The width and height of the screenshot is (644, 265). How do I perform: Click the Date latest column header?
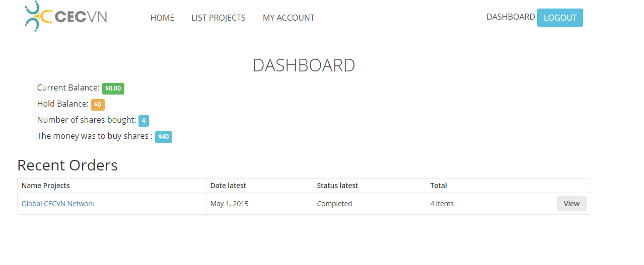(x=228, y=186)
